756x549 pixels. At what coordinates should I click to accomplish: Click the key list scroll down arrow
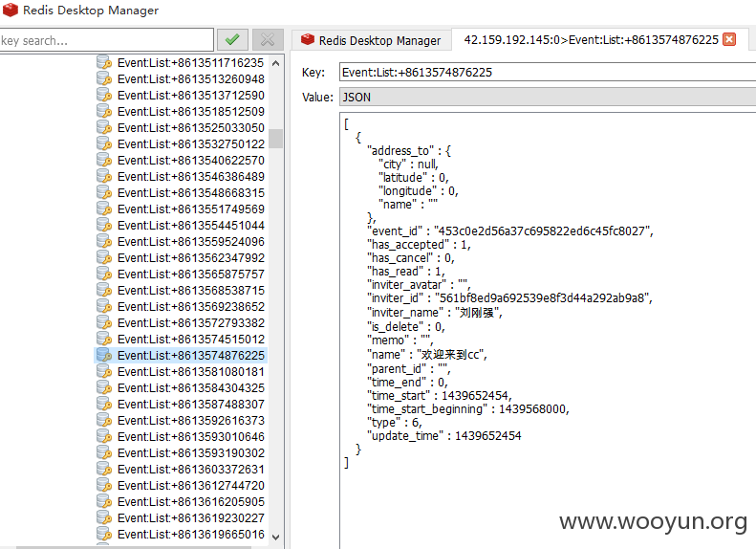pos(276,537)
